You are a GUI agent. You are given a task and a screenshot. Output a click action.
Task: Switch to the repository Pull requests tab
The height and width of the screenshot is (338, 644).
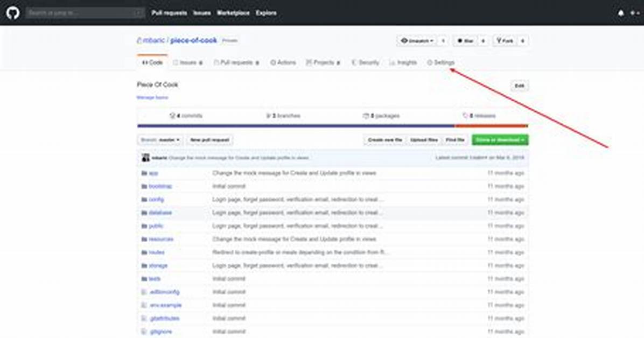click(236, 62)
